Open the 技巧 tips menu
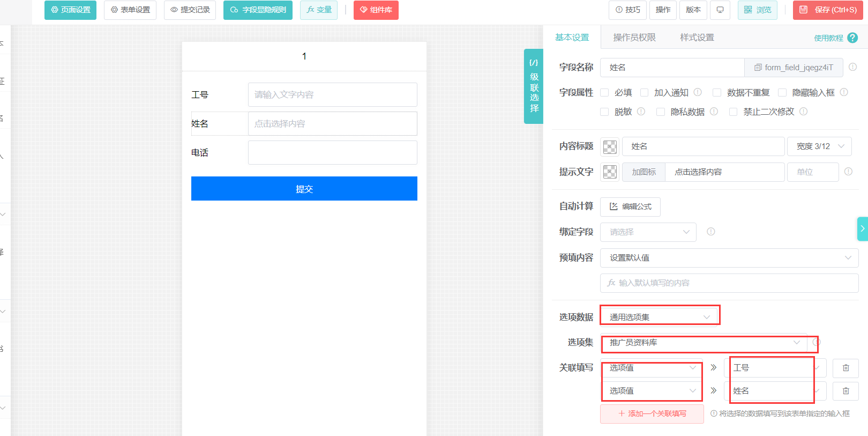Viewport: 868px width, 436px height. tap(627, 10)
